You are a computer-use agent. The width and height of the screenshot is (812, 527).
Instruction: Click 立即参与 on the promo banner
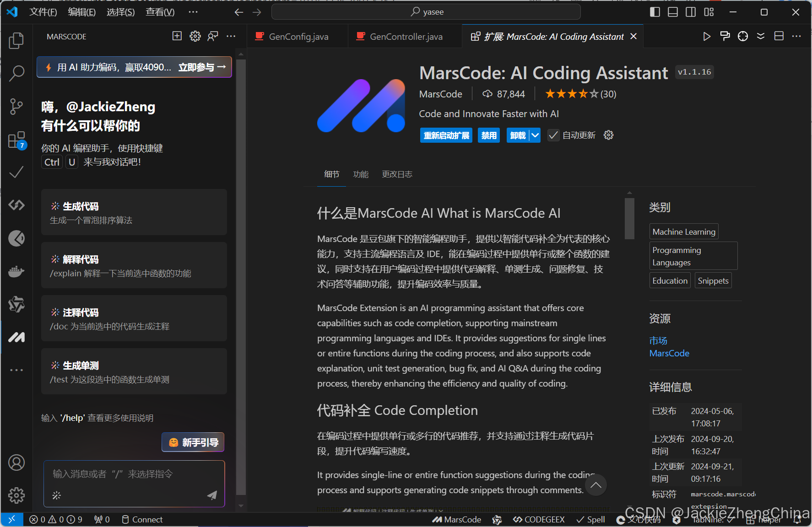pos(202,67)
